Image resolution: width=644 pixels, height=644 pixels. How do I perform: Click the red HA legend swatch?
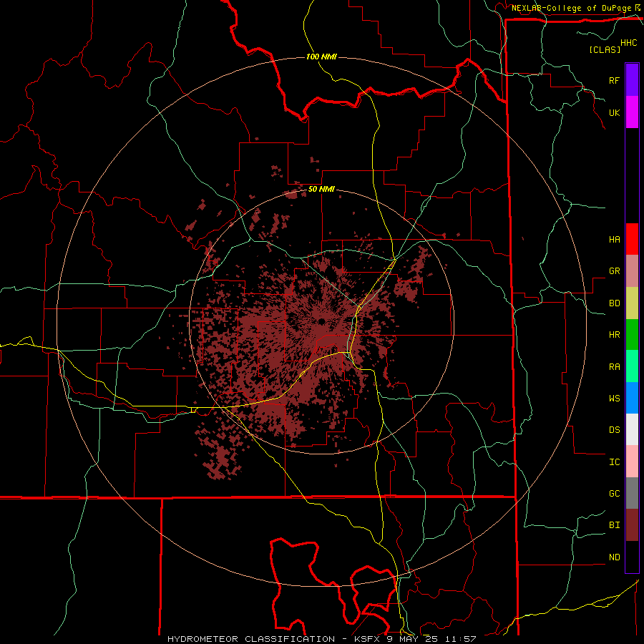tap(632, 239)
